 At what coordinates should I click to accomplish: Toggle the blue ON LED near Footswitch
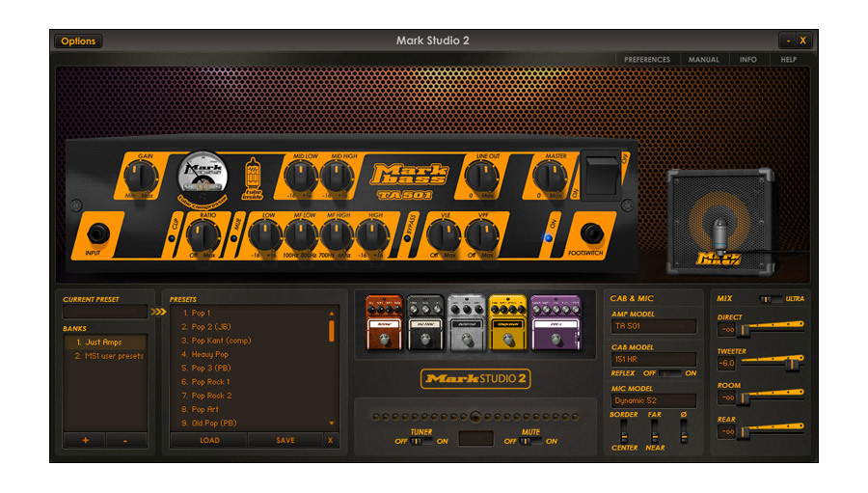pos(548,238)
